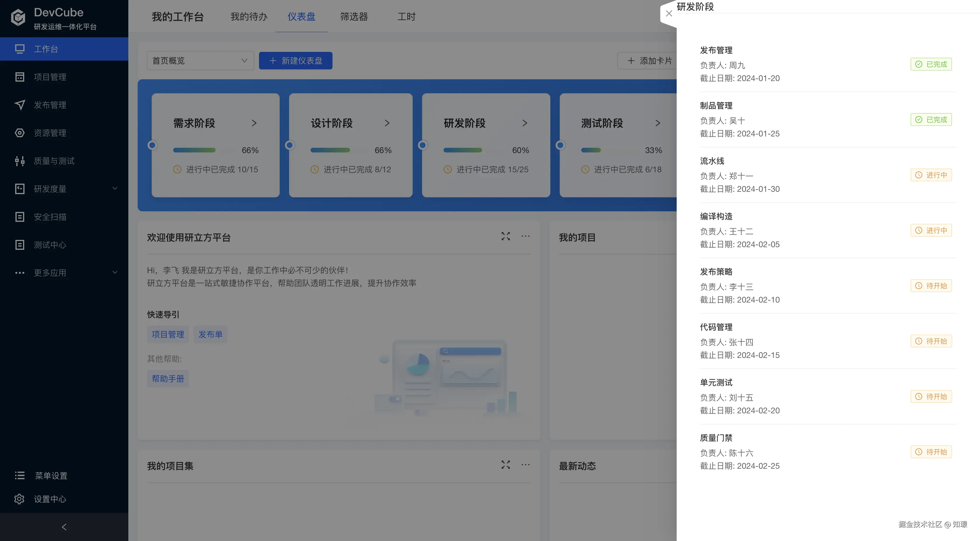Switch to the 工时 tab
Screen dimensions: 980x541
406,17
